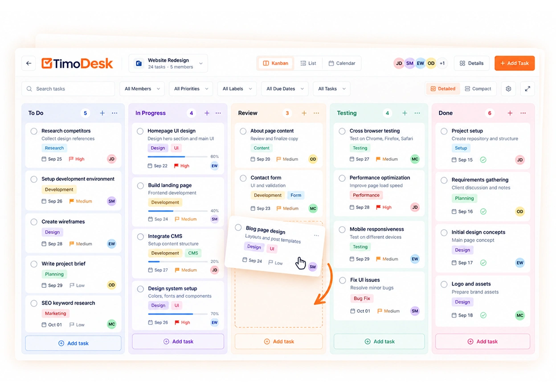Open To Do column three-dot menu
The width and height of the screenshot is (556, 392).
click(x=114, y=113)
